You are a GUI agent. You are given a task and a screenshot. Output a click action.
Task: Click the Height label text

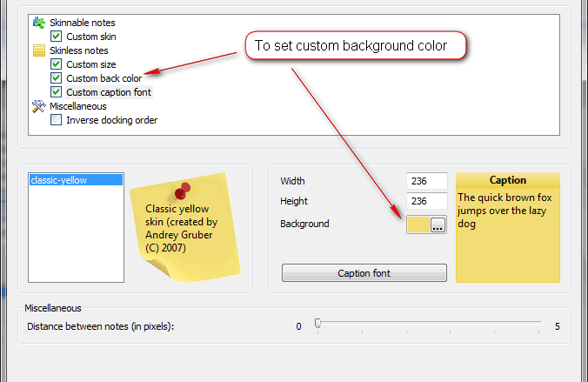click(x=294, y=201)
